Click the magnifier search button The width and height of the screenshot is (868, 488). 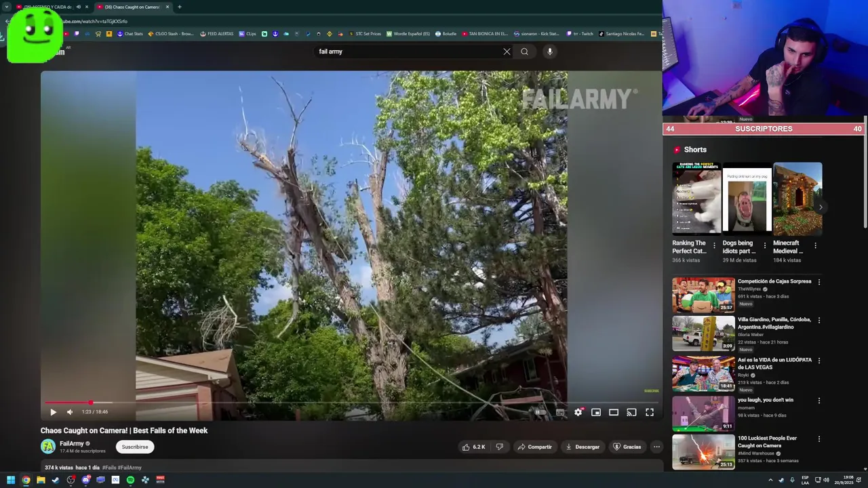tap(524, 52)
